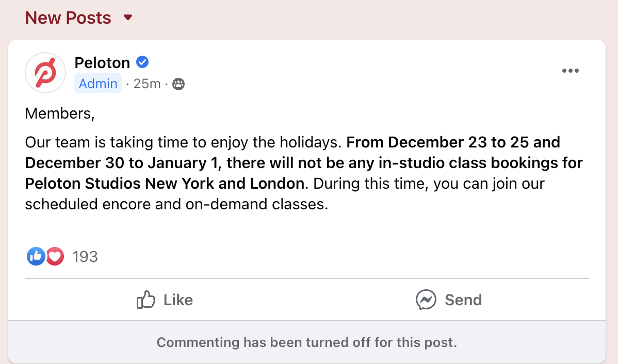
Task: Open the Peloton page from its name
Action: click(x=102, y=62)
